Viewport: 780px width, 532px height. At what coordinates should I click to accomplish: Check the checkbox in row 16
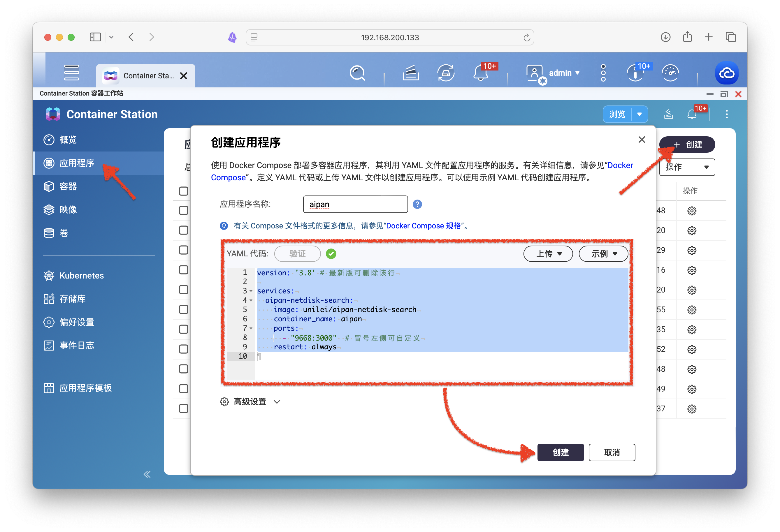click(184, 270)
